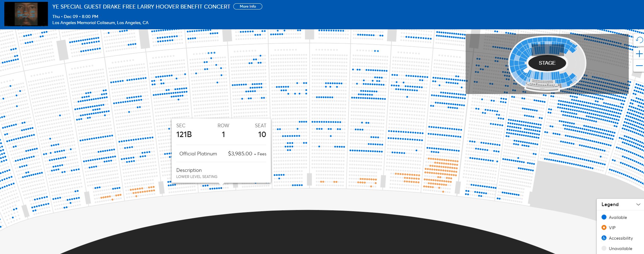Click the Los Angeles Memorial Coliseum venue text
The image size is (644, 254).
point(100,23)
